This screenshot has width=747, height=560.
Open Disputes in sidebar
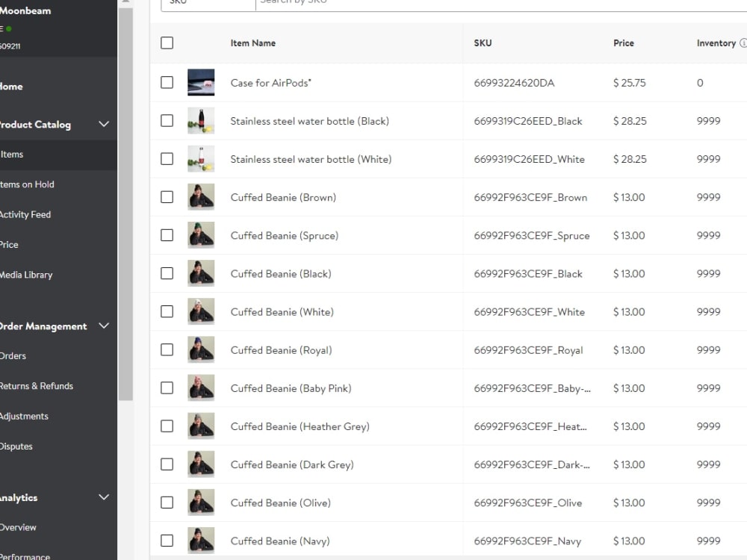point(16,447)
